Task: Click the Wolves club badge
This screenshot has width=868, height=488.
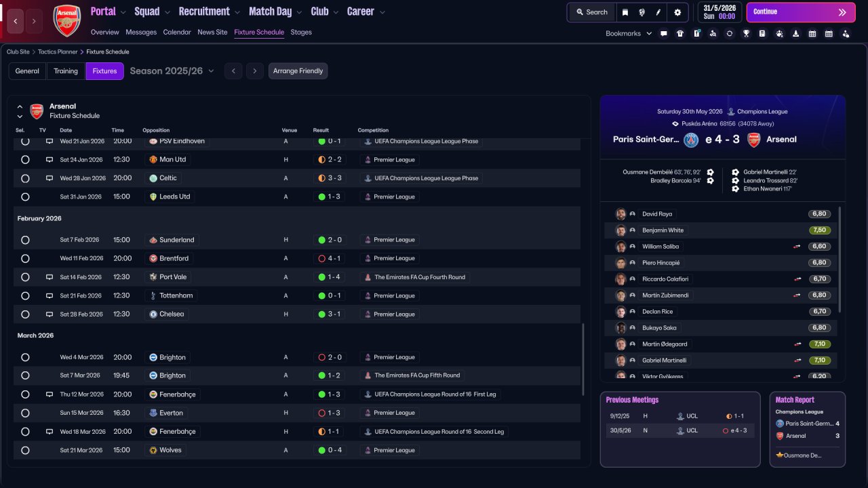Action: [153, 450]
